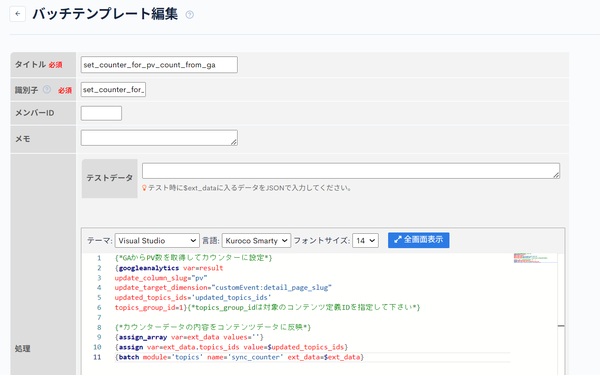600x375 pixels.
Task: Click the 全画面表示 button
Action: coord(419,240)
